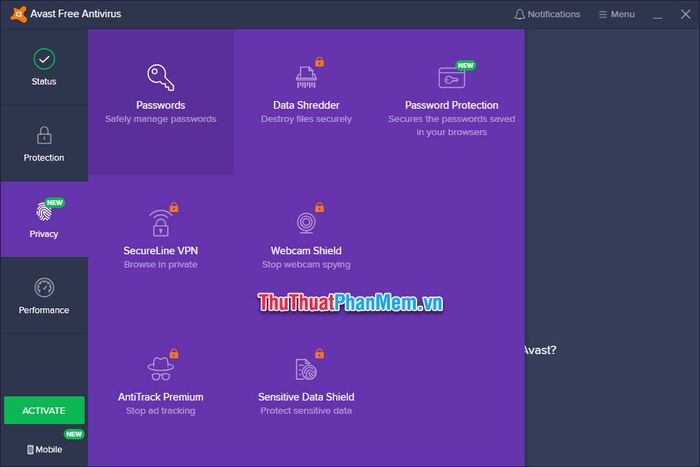Click 'Protect sensitive data' description

click(x=306, y=411)
